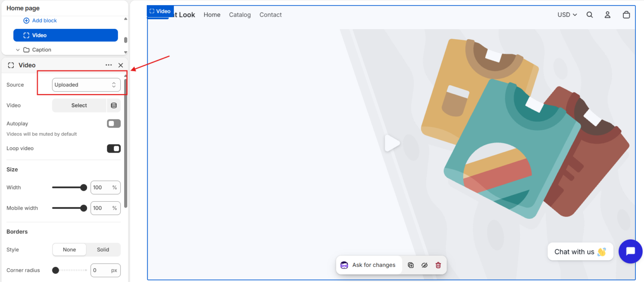Open the search icon in store header
Viewport: 644px width, 282px height.
coord(589,15)
